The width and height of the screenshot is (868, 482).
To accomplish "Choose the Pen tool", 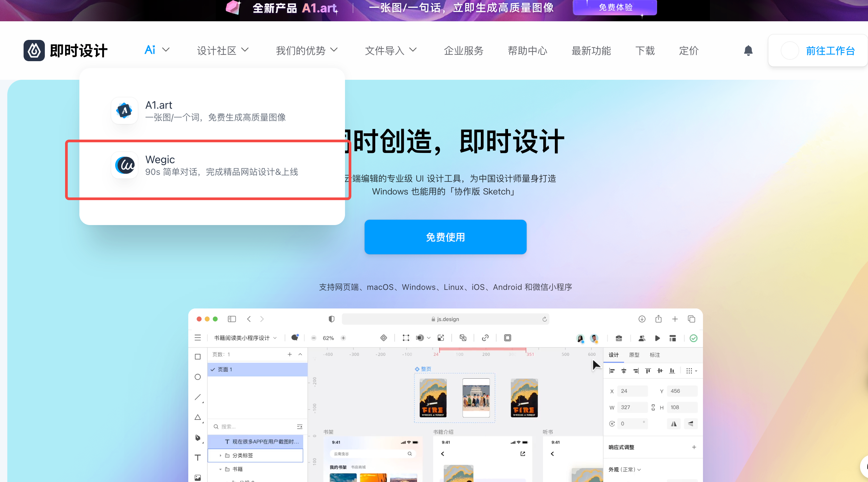I will click(x=198, y=437).
